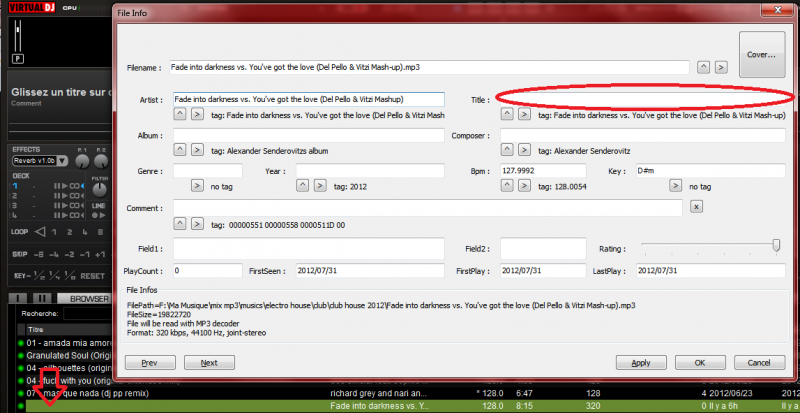
Task: Click the right arrow under Key field
Action: click(676, 186)
